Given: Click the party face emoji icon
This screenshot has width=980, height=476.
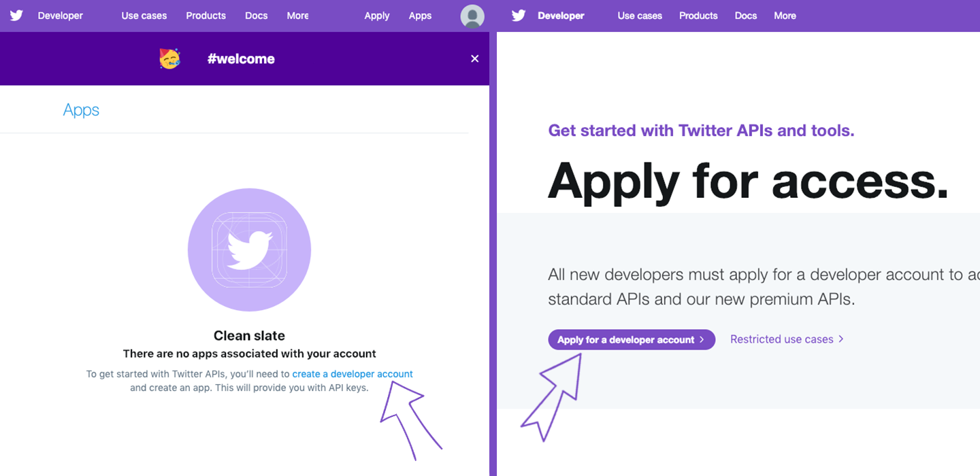Looking at the screenshot, I should [170, 59].
